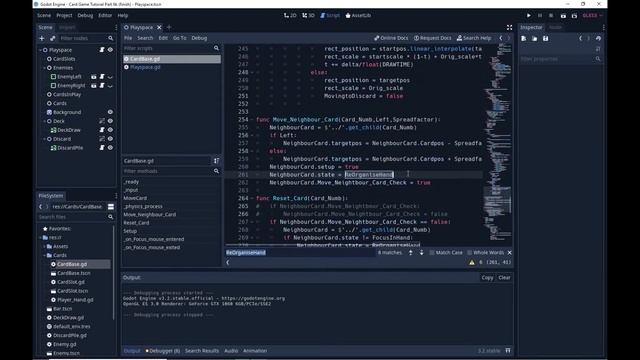Open DeckDraw attached script
Image resolution: width=640 pixels, height=360 pixels.
point(102,130)
